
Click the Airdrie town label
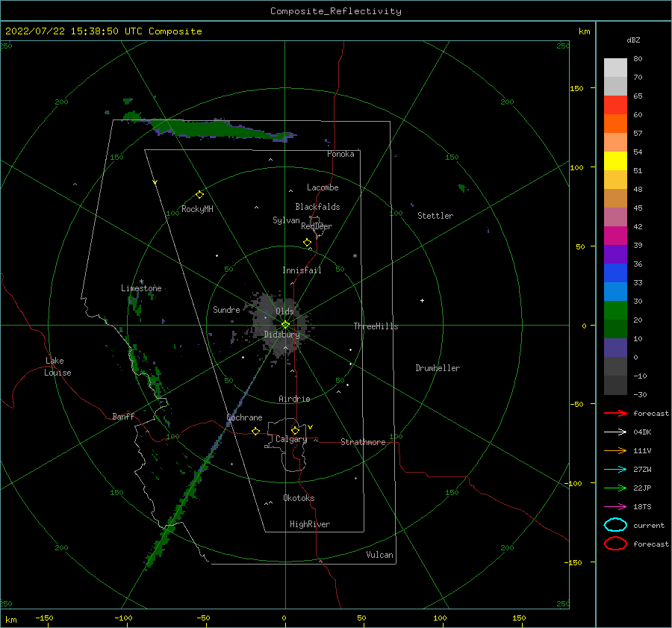[294, 399]
